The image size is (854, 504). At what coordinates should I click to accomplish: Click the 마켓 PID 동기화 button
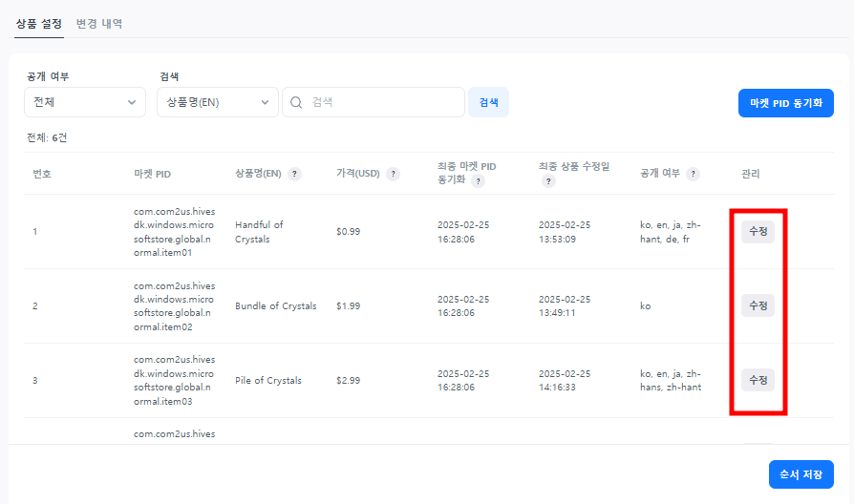pyautogui.click(x=785, y=103)
